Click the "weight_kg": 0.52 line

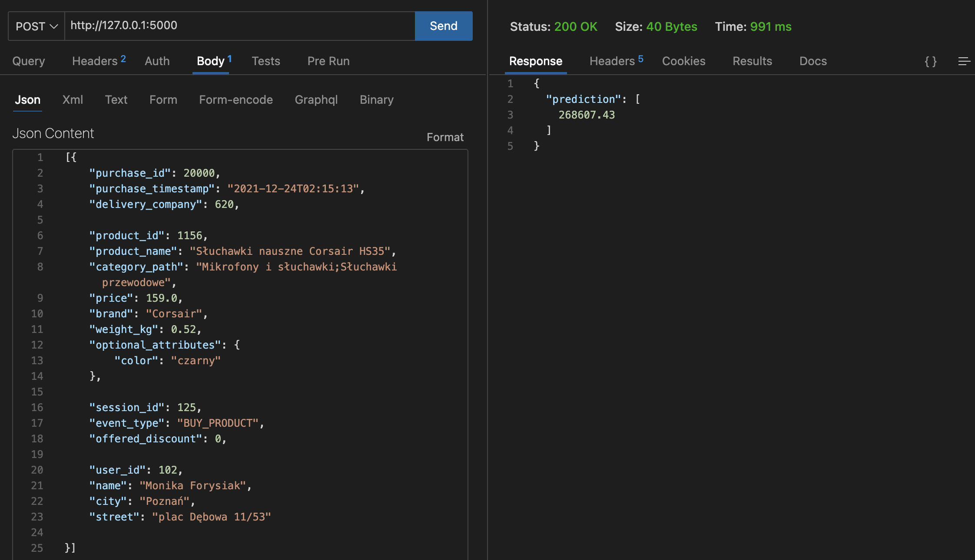[x=145, y=329]
